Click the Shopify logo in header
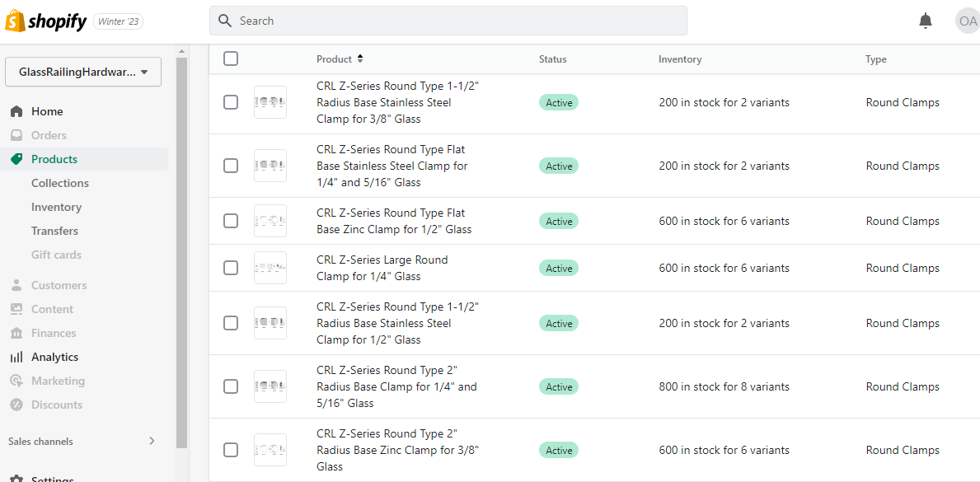 [46, 21]
